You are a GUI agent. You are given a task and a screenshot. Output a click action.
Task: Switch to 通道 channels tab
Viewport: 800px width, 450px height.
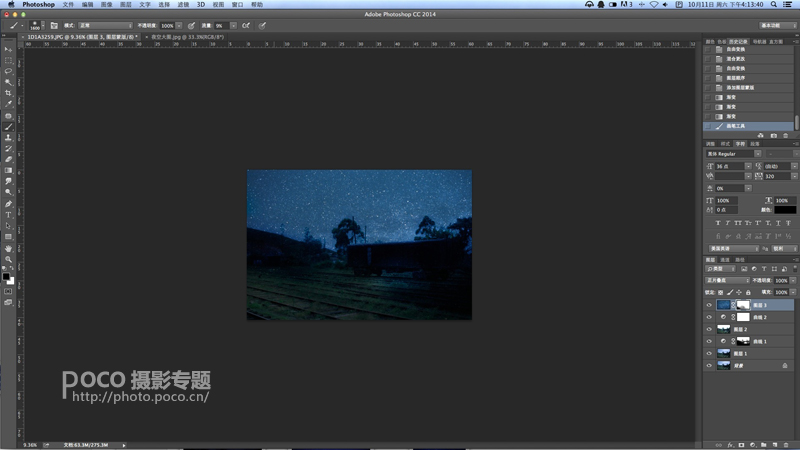(724, 260)
